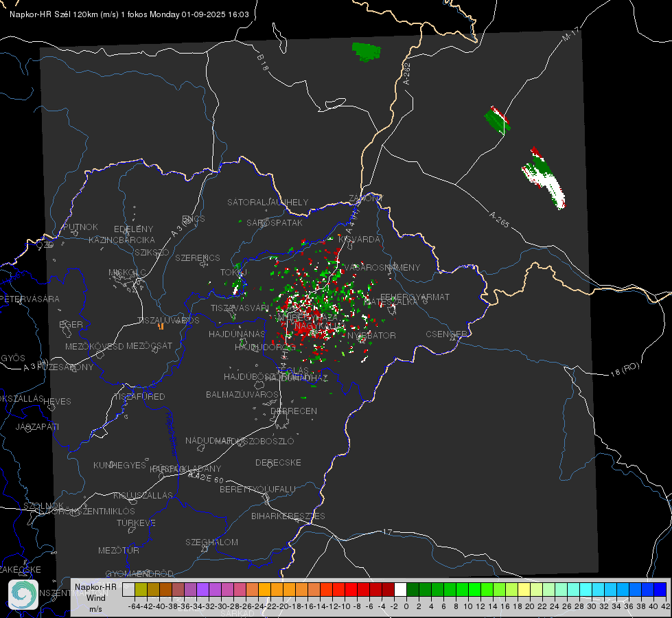
Task: Click the SATORALJAUJHELY label
Action: pyautogui.click(x=268, y=202)
